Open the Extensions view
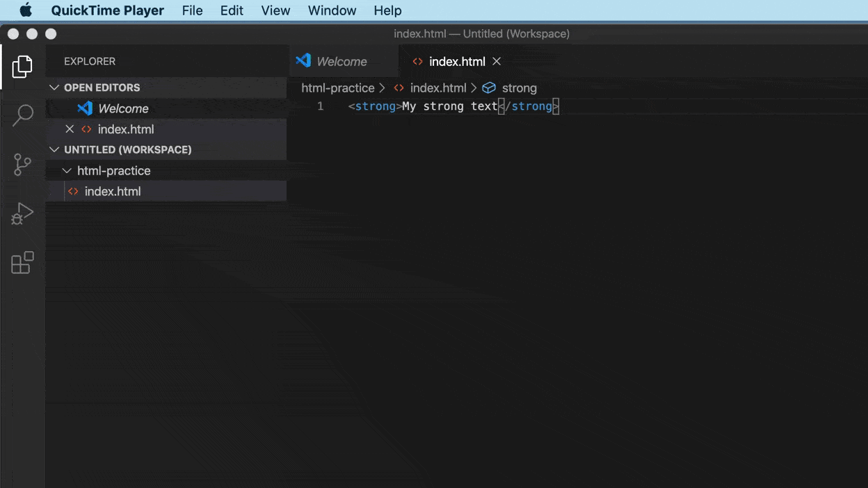The height and width of the screenshot is (488, 868). pyautogui.click(x=22, y=263)
